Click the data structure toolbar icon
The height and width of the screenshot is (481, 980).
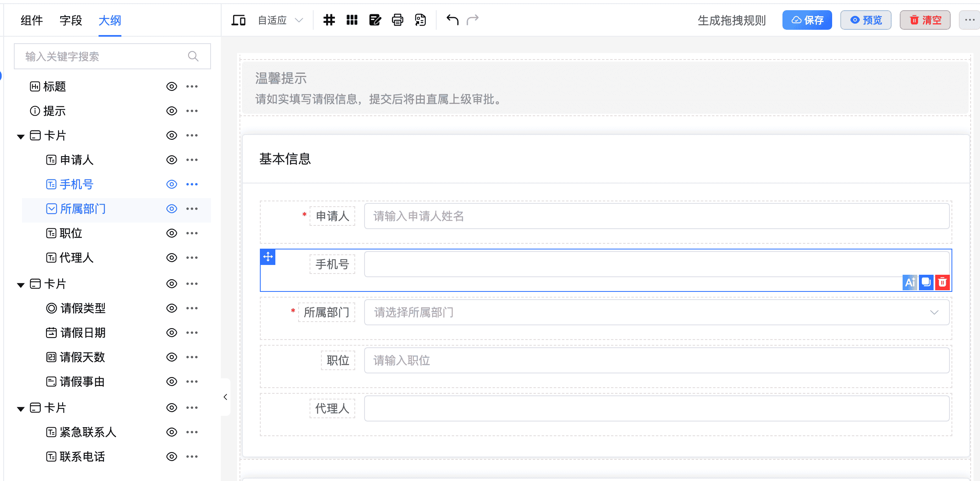pyautogui.click(x=420, y=20)
